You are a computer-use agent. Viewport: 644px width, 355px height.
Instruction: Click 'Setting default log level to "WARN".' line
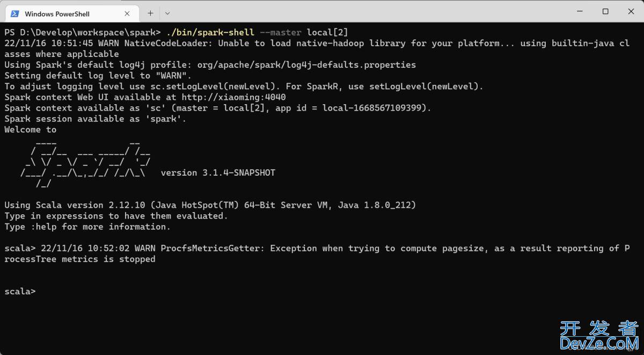tap(98, 76)
